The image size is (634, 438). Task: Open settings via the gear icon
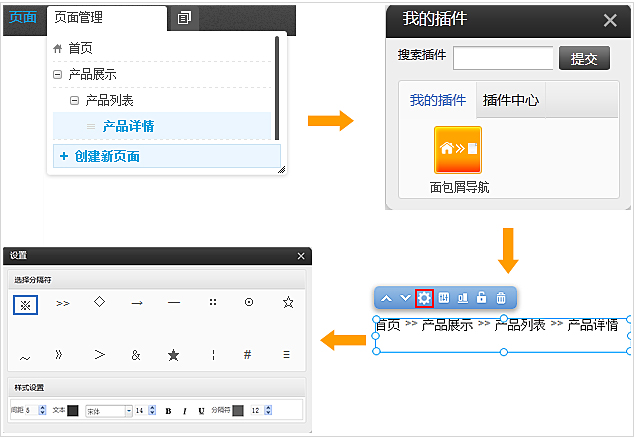[424, 298]
